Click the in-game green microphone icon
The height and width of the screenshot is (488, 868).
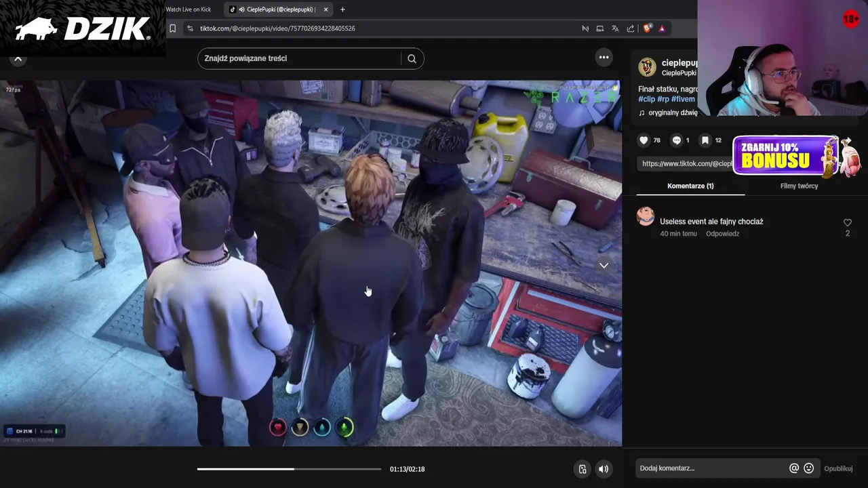point(344,427)
